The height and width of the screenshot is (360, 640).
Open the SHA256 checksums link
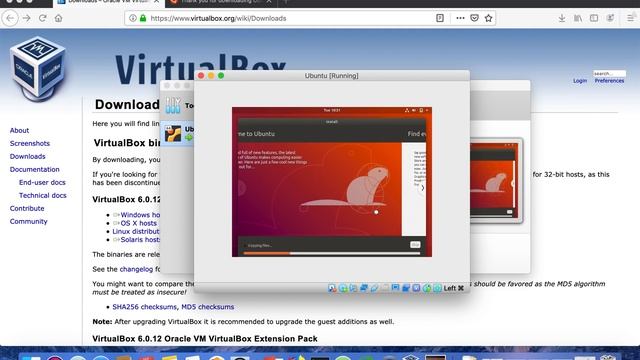pyautogui.click(x=144, y=307)
